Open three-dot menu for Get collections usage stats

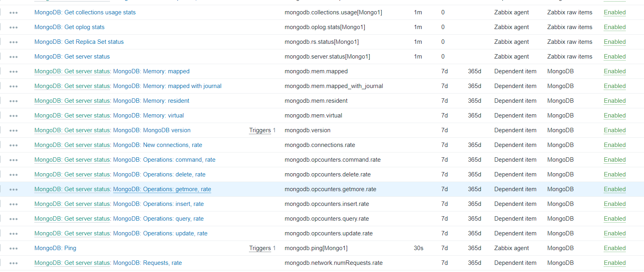[x=14, y=13]
